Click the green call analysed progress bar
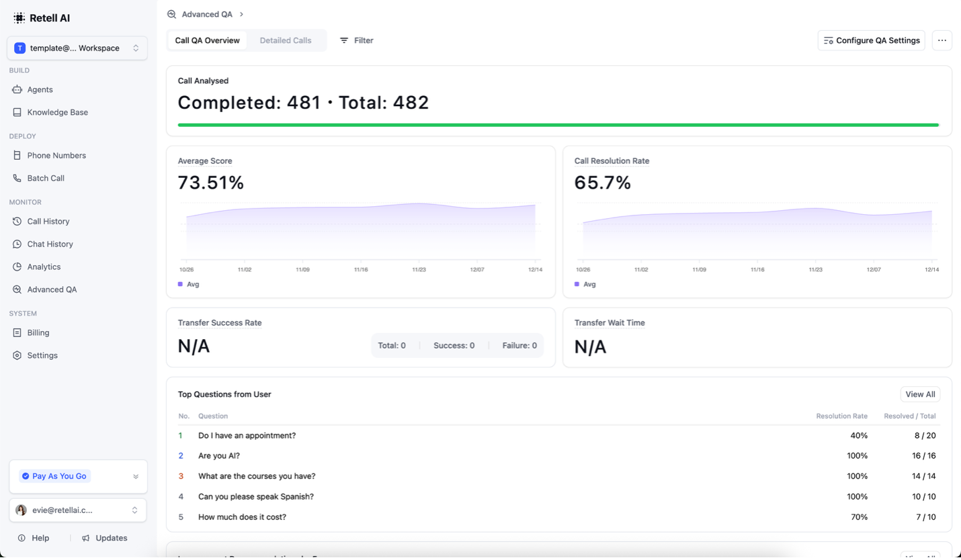Viewport: 961px width, 560px height. pos(558,125)
